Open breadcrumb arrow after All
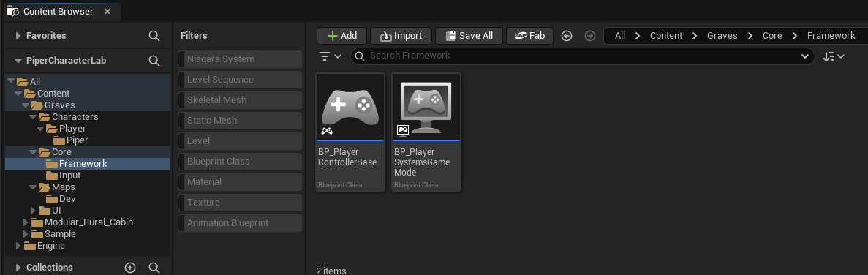 coord(638,36)
